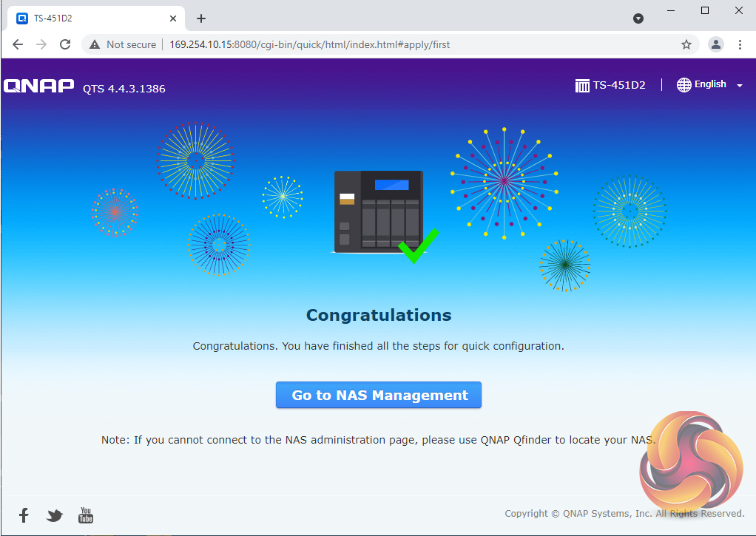Reload the current page

(65, 45)
